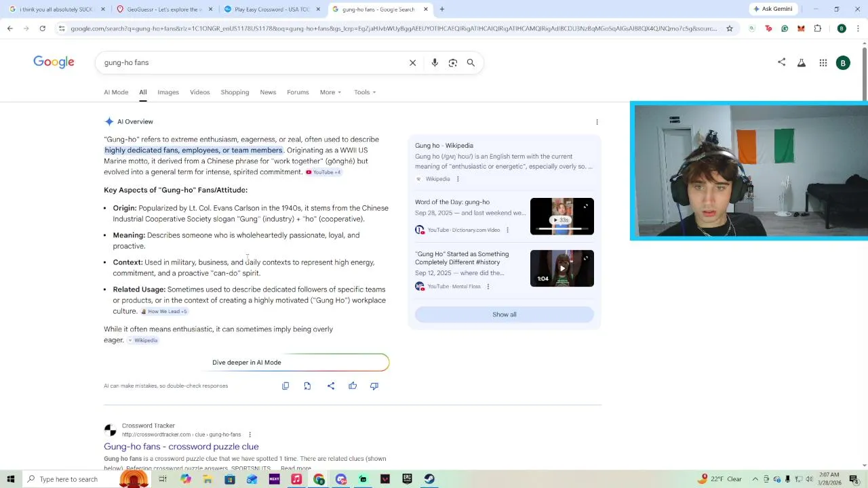The width and height of the screenshot is (868, 488).
Task: Switch to the News results tab
Action: (268, 92)
